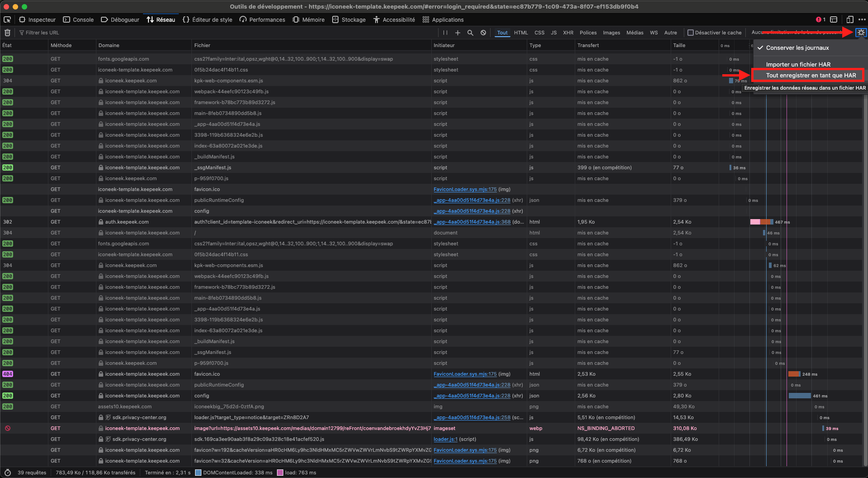
Task: Clear the network log with trash icon
Action: pyautogui.click(x=7, y=33)
